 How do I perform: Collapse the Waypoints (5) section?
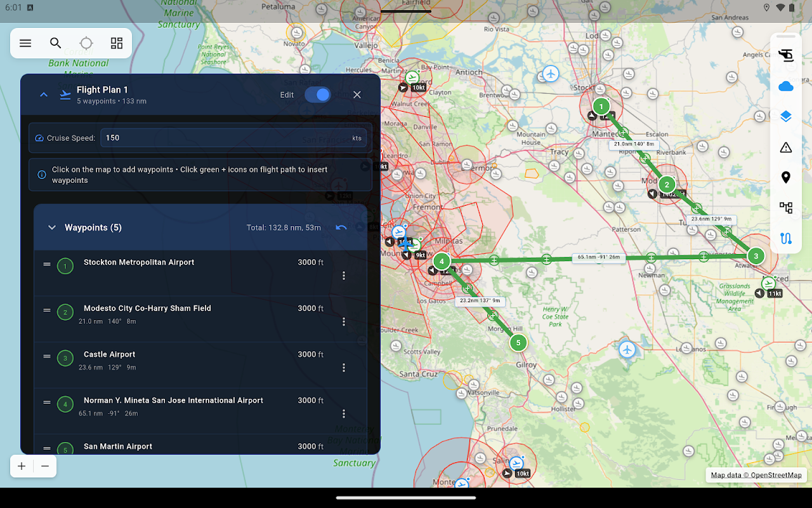(x=52, y=227)
